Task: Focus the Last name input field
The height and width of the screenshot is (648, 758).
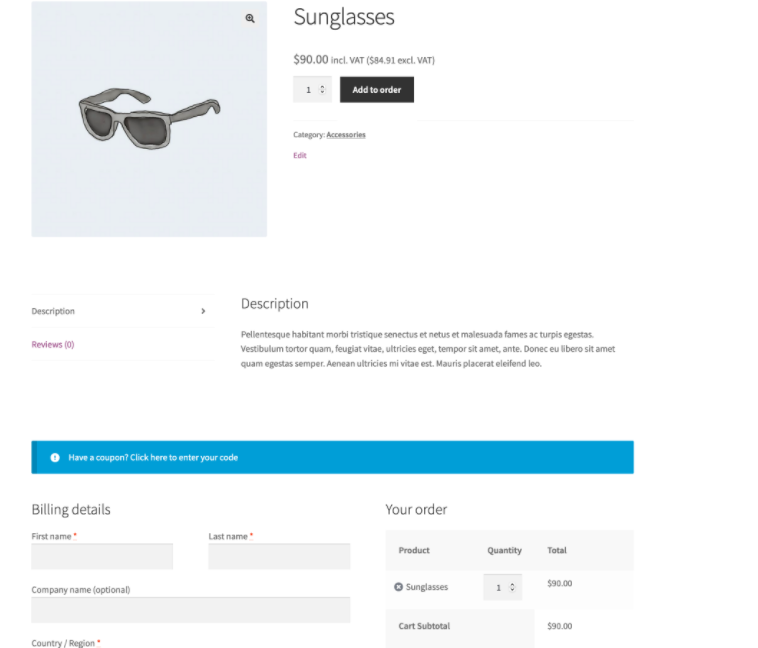Action: [x=279, y=556]
